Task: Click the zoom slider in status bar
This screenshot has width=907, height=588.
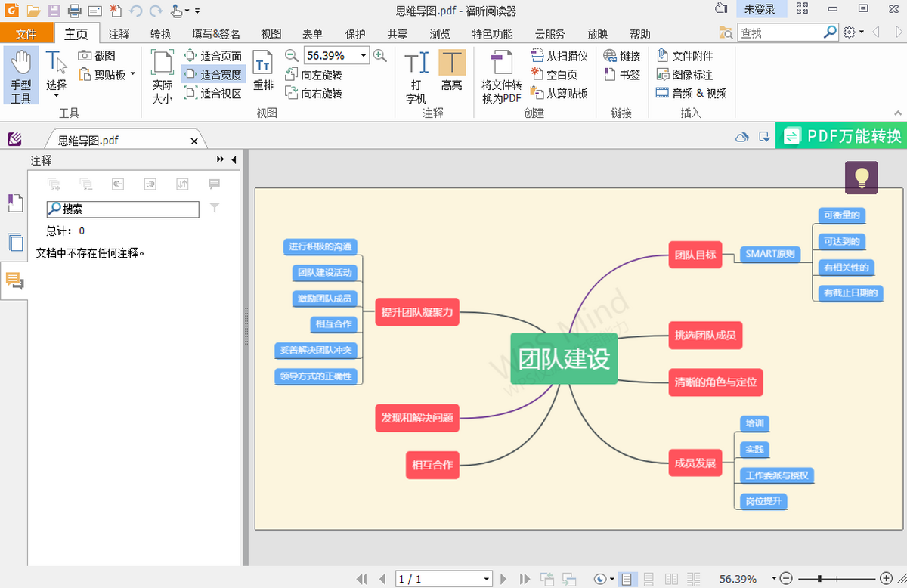Action: pyautogui.click(x=835, y=579)
